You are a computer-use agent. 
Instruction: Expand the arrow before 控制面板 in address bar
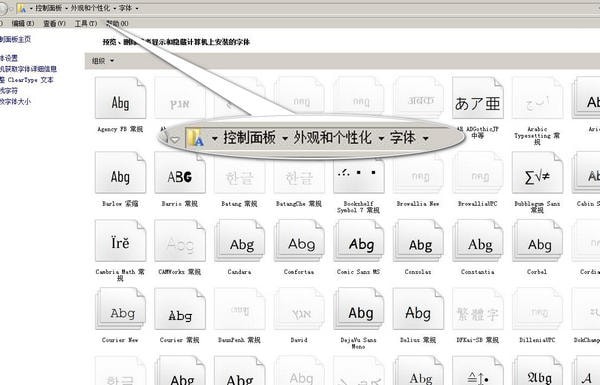31,8
